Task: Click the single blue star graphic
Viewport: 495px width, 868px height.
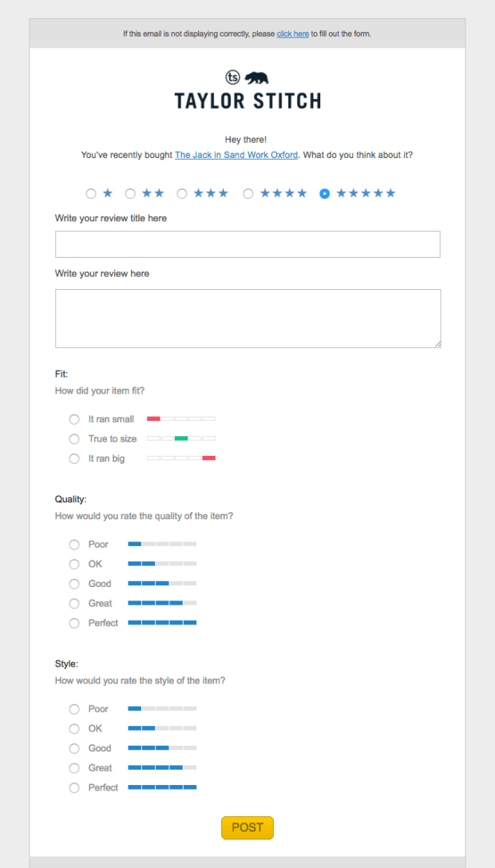Action: [108, 193]
